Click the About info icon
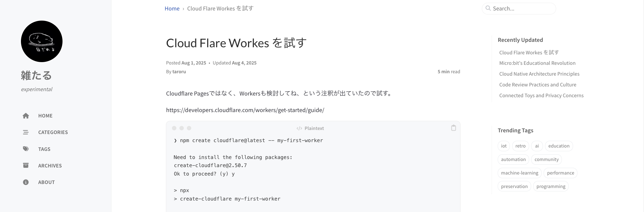Viewport: 644px width, 212px height. pyautogui.click(x=26, y=182)
